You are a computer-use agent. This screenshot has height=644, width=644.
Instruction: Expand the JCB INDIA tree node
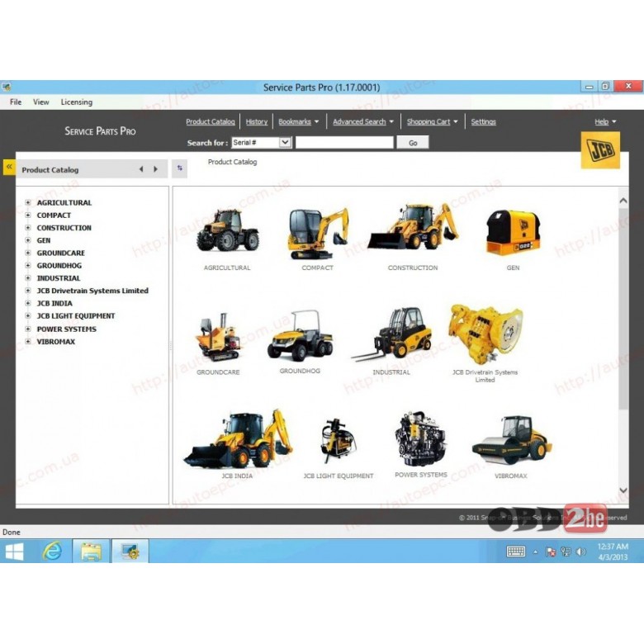pyautogui.click(x=28, y=303)
